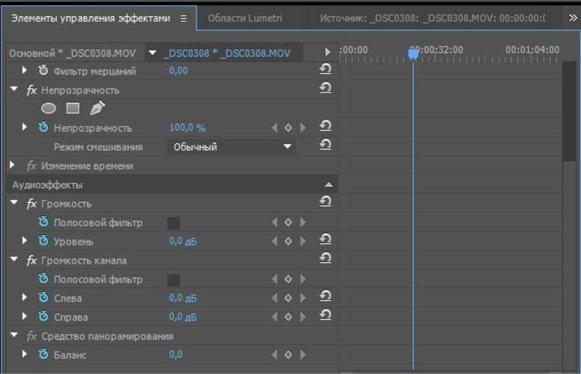
Task: Reset the Слева parameter
Action: click(325, 296)
